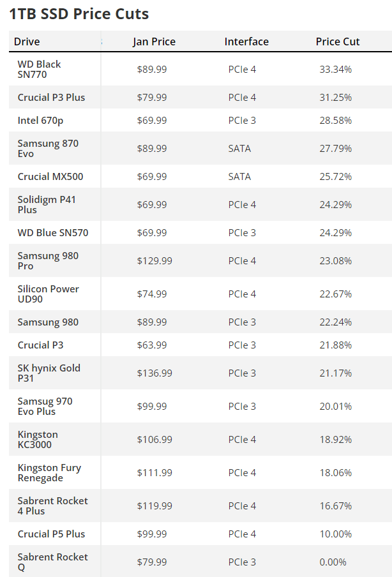The image size is (392, 577).
Task: Click the 22.24% price cut value
Action: tap(336, 322)
